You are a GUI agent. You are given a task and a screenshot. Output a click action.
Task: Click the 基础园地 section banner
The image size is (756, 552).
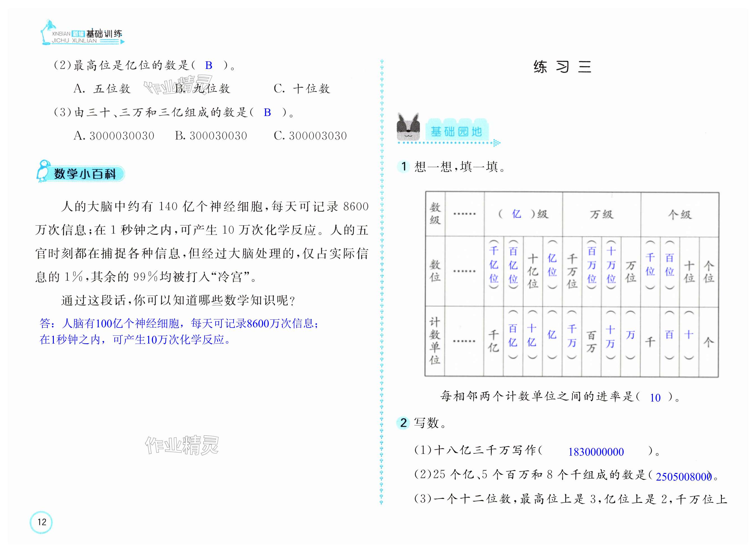point(456,131)
